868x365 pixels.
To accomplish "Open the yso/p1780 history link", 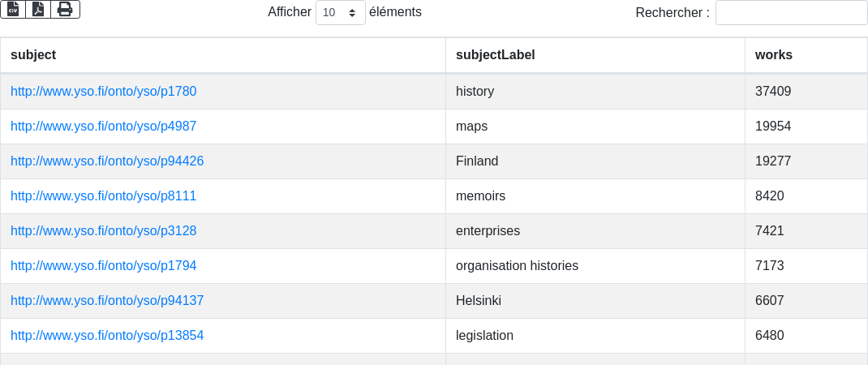I will (104, 91).
